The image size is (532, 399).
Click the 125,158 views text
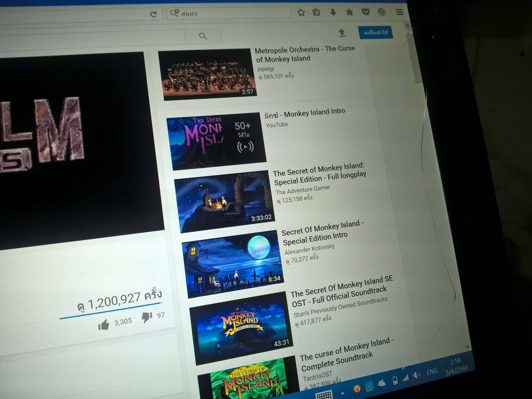click(x=295, y=199)
